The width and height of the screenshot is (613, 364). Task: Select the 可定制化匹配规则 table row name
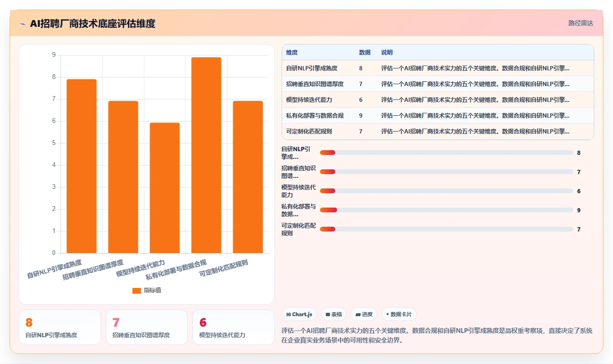click(309, 132)
